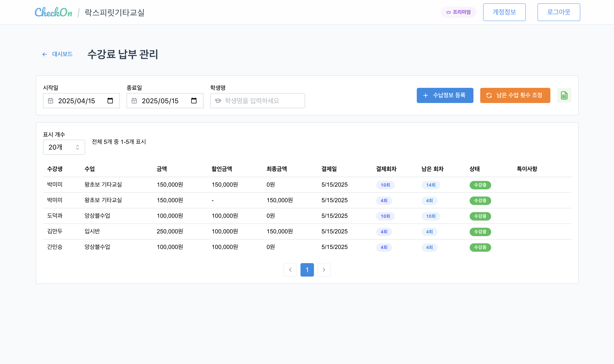Click the green spreadsheet export icon
614x364 pixels.
coord(564,95)
